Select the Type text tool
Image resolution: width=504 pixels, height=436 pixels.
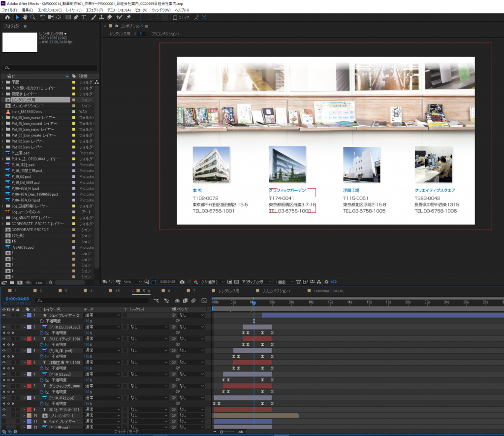click(x=84, y=17)
